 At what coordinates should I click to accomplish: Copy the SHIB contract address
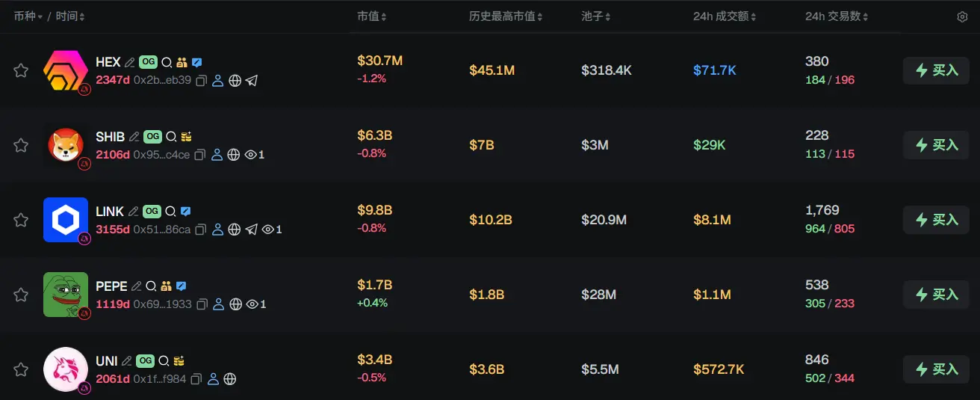(x=199, y=155)
